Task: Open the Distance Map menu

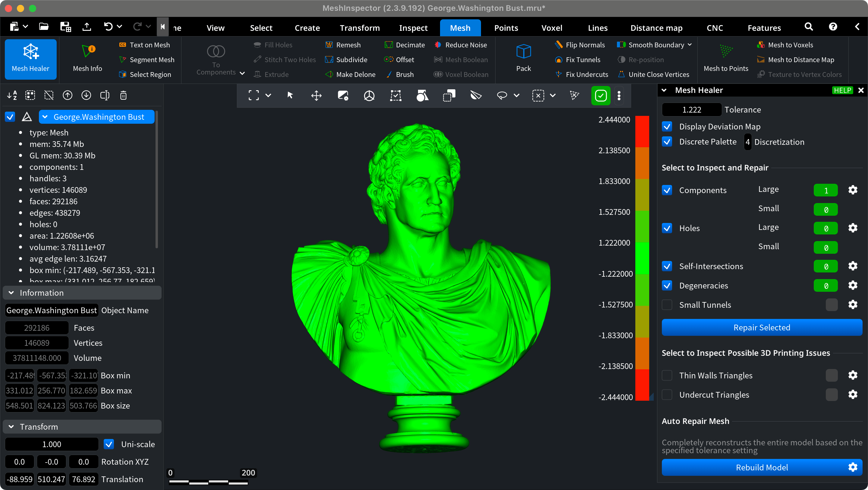Action: [656, 27]
